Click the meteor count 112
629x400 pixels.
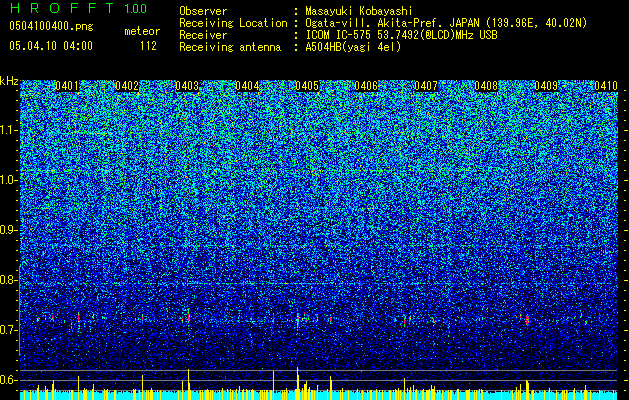(148, 46)
